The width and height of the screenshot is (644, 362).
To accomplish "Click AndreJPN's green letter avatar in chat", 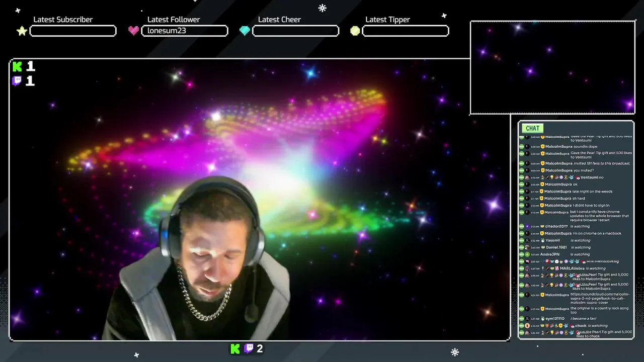I will [527, 254].
